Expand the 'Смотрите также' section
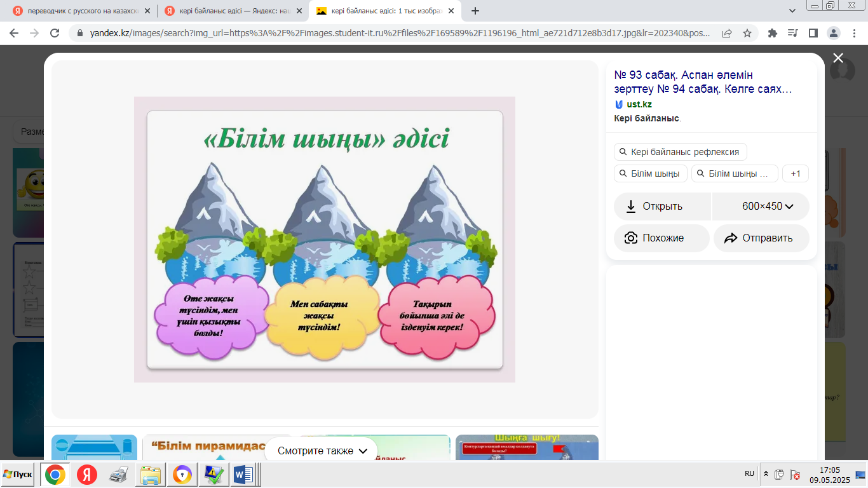This screenshot has width=868, height=488. click(322, 451)
